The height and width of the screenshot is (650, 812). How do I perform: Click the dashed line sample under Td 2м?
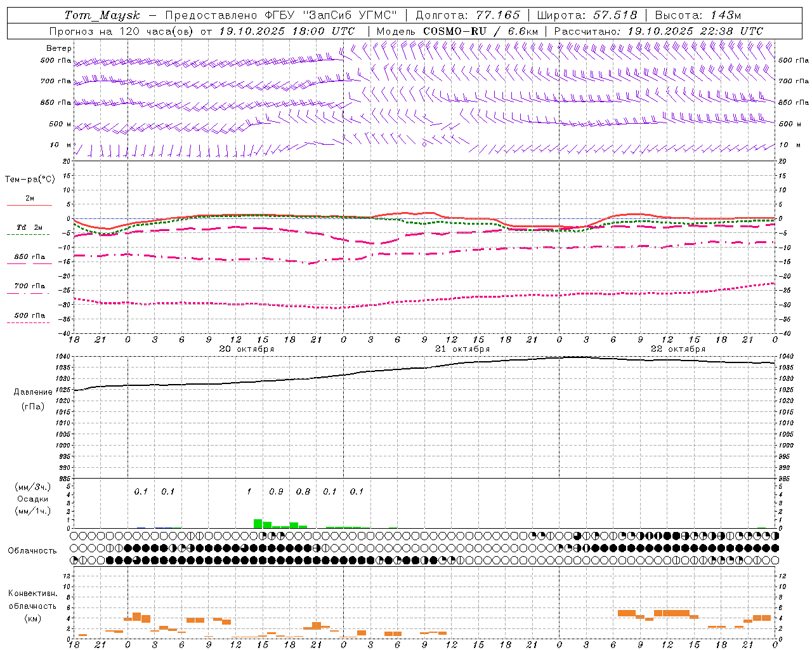click(x=29, y=234)
